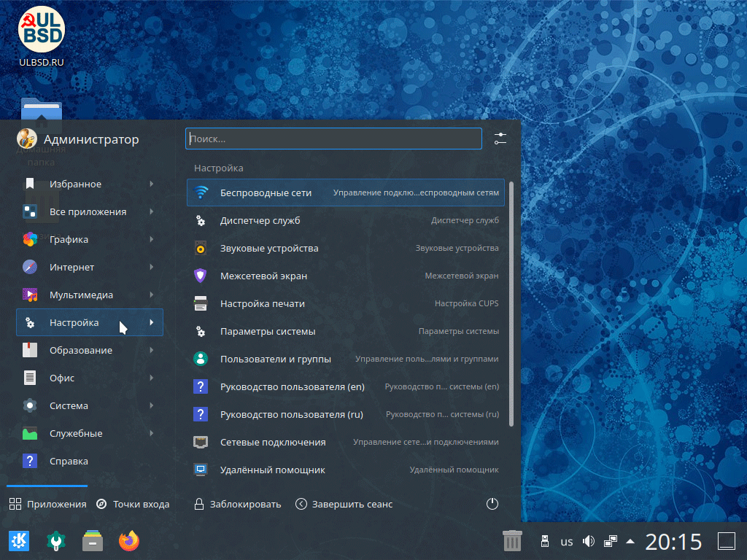Open the ULBSD.RU desktop icon
Viewport: 747px width, 560px height.
pos(42,35)
